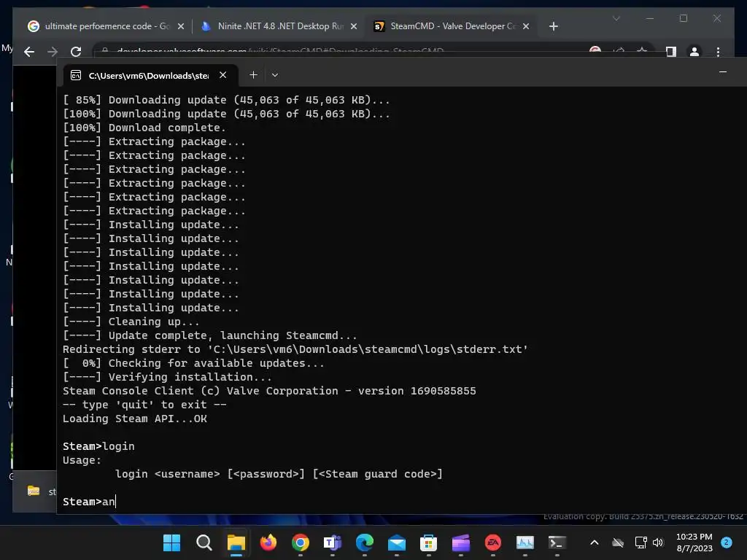The image size is (747, 560).
Task: Open Microsoft Teams taskbar icon
Action: coord(332,542)
